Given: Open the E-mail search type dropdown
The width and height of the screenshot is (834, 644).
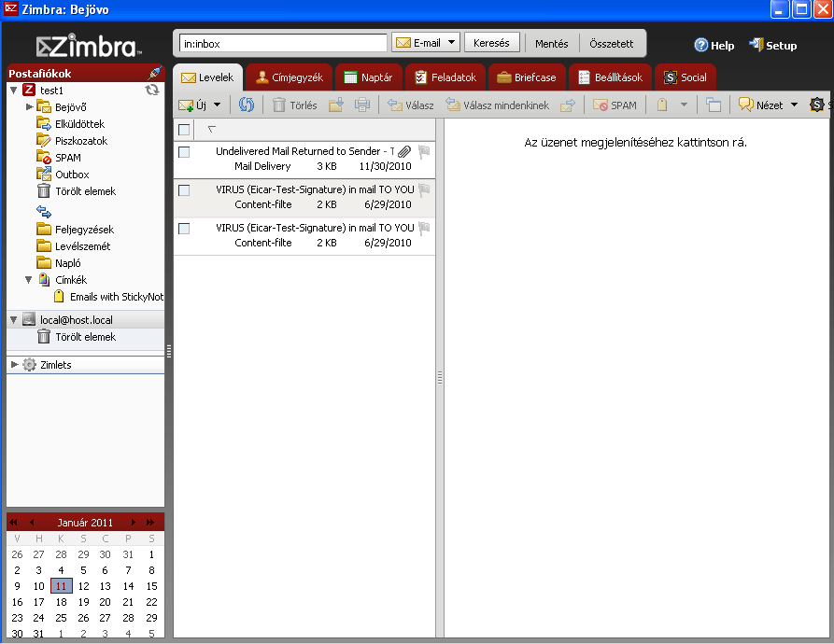Looking at the screenshot, I should pos(426,43).
